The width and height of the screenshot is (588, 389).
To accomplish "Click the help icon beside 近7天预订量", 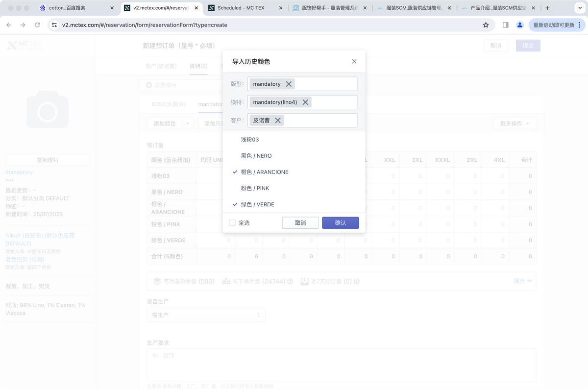I will coord(357,281).
